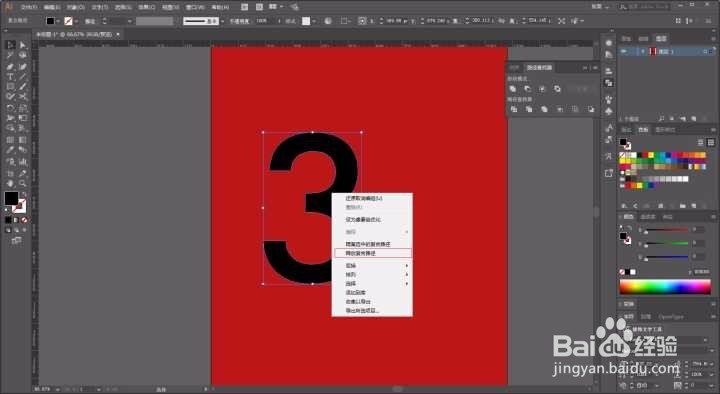
Task: Open stroke color dropdown in control bar
Action: [76, 21]
